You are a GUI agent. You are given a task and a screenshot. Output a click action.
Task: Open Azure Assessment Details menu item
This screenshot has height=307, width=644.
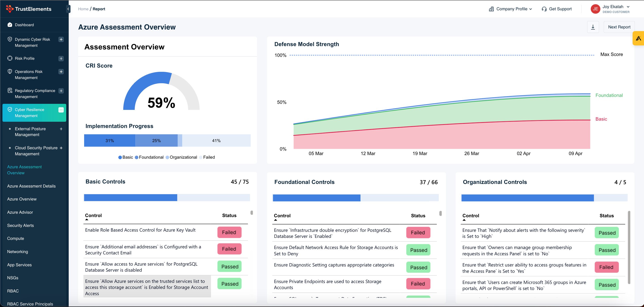pos(31,186)
